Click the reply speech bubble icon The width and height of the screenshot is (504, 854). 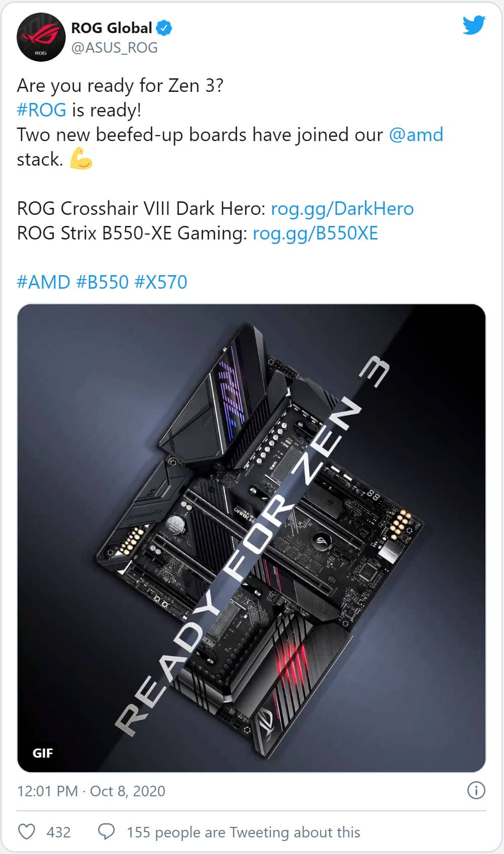tap(106, 831)
